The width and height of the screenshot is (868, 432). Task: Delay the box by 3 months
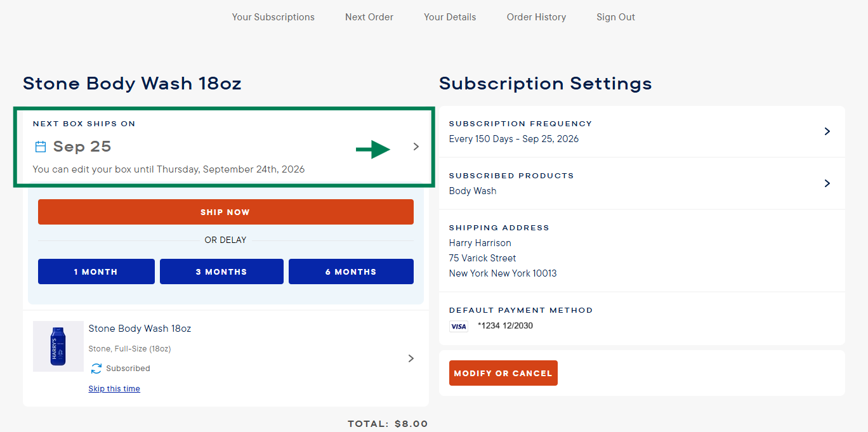[x=221, y=272]
